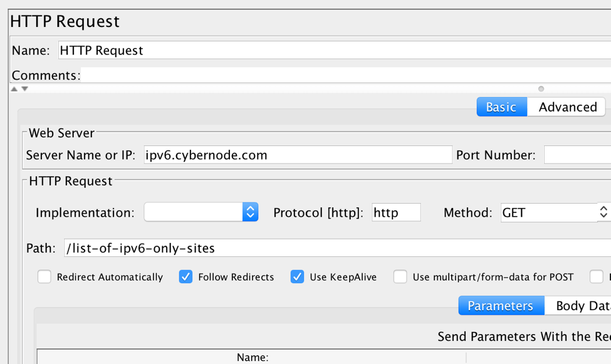Expand panel with the down triangle arrow
This screenshot has height=364, width=611.
25,89
